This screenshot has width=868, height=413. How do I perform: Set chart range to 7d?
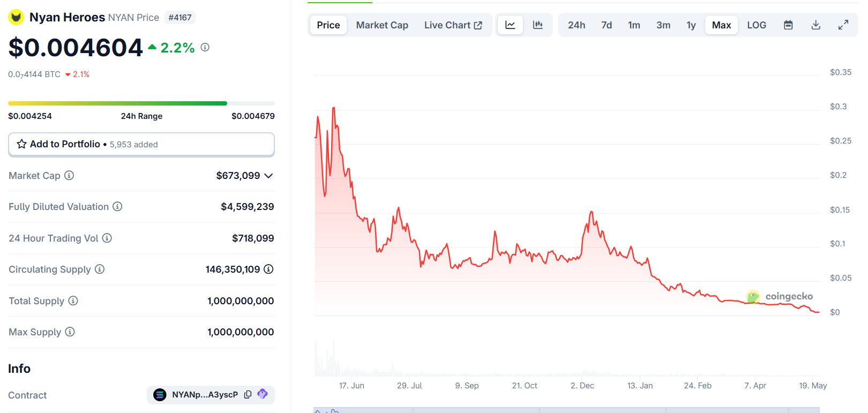point(607,25)
